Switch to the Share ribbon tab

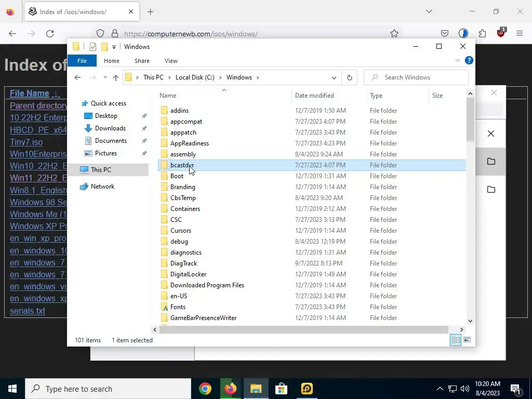pos(142,61)
